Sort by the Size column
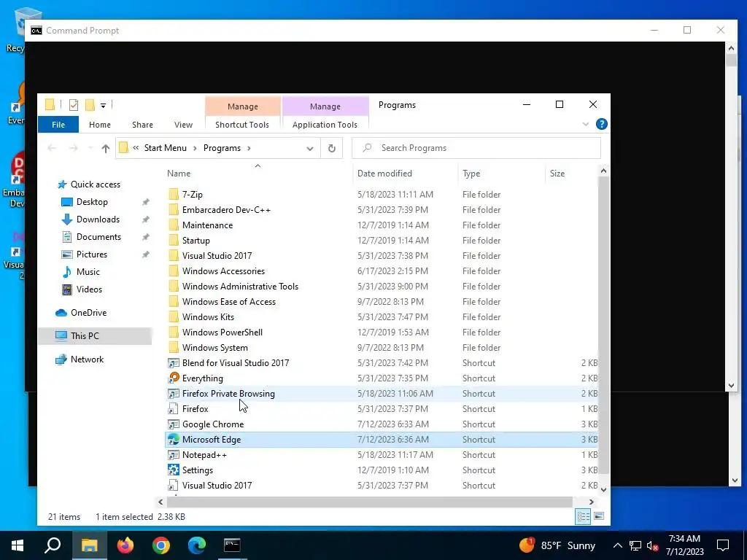Viewport: 747px width, 560px height. coord(557,174)
